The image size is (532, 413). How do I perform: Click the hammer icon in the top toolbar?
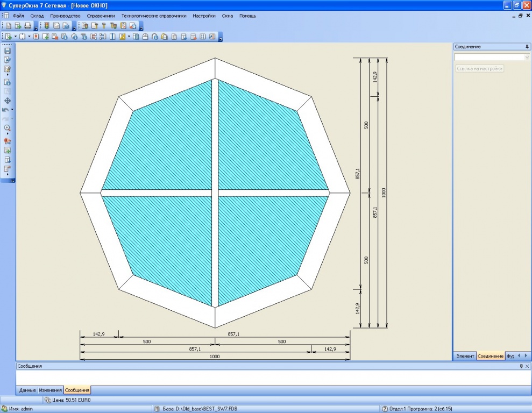coord(104,26)
